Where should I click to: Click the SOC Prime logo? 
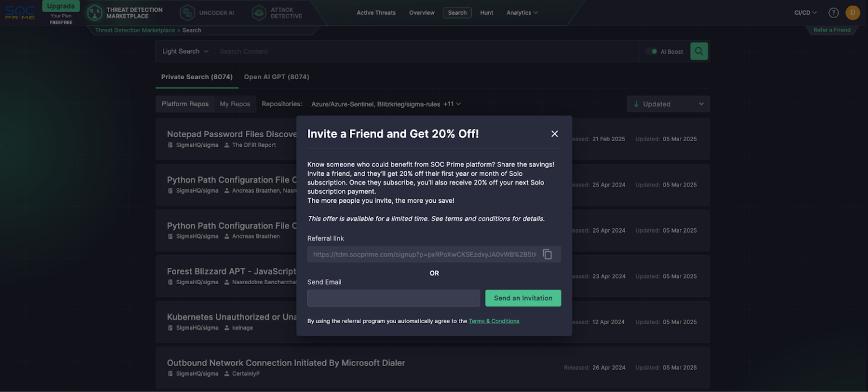tap(19, 12)
